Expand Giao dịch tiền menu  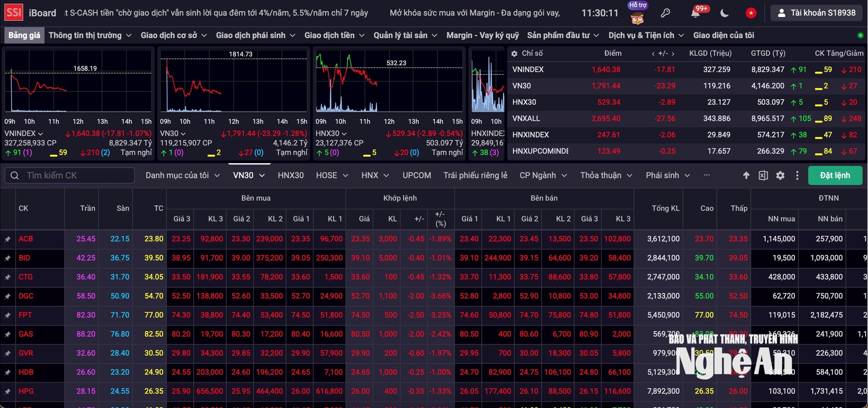click(334, 35)
